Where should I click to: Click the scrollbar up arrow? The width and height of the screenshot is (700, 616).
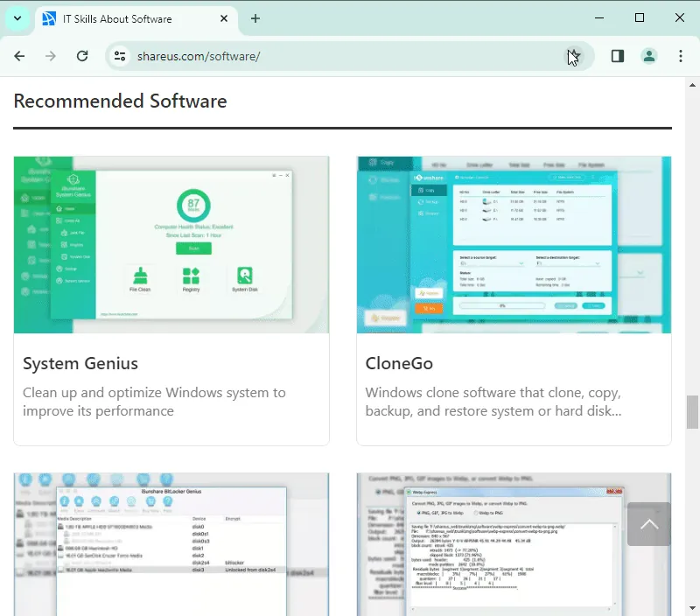pyautogui.click(x=692, y=85)
